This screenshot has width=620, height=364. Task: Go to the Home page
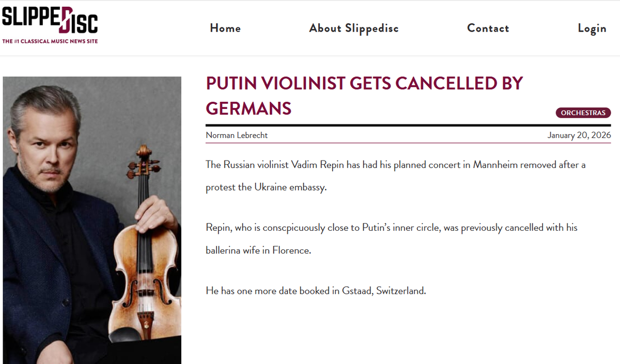(225, 28)
